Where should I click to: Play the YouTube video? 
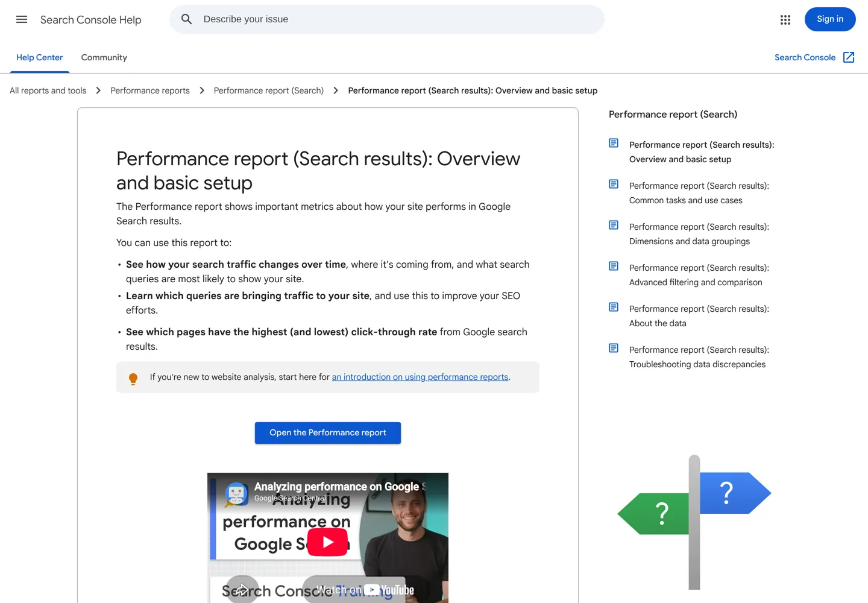[x=328, y=542]
